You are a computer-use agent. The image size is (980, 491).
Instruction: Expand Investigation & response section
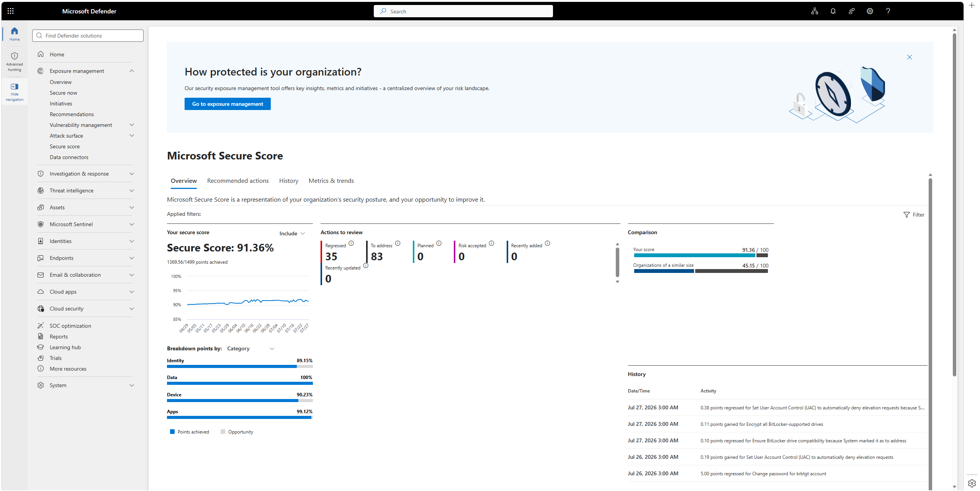(132, 174)
